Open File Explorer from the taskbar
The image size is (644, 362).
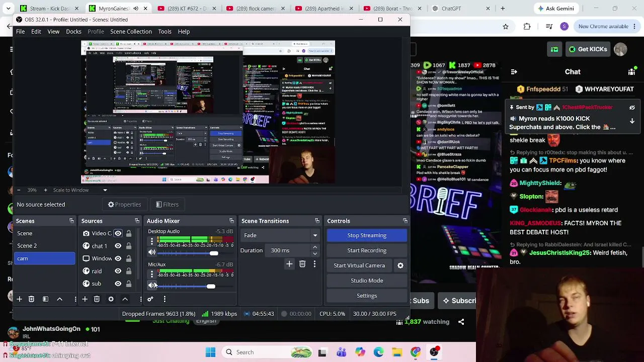(x=397, y=352)
